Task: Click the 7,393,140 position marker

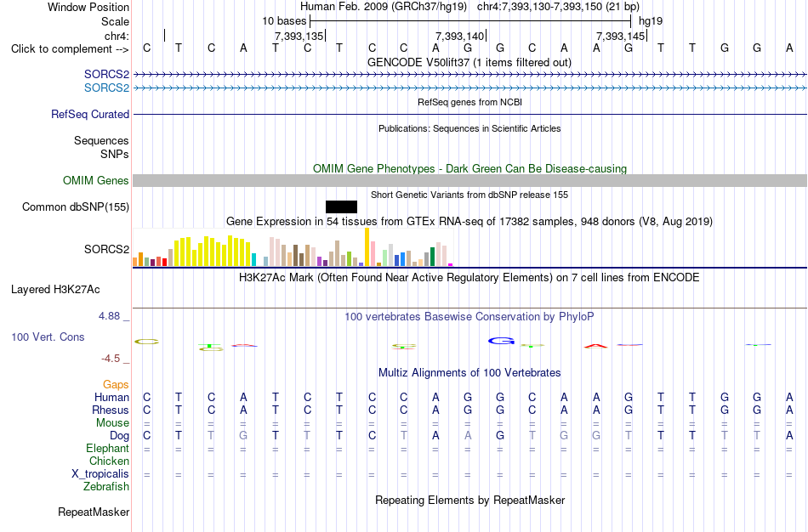Action: point(459,36)
